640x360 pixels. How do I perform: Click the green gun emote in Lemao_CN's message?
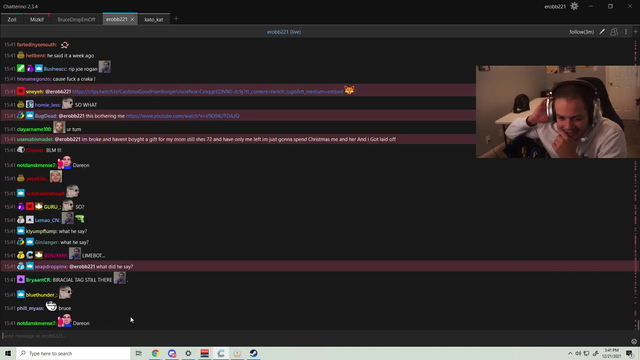(80, 219)
